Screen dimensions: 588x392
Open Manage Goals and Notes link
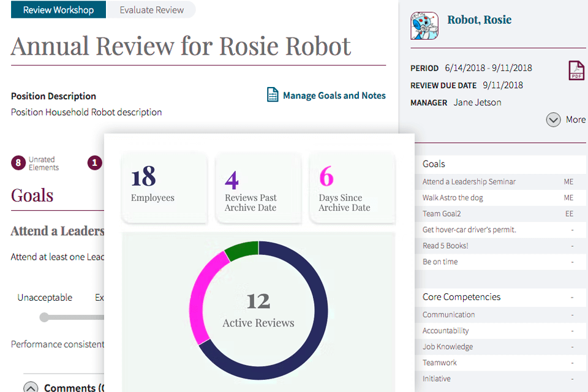point(334,96)
